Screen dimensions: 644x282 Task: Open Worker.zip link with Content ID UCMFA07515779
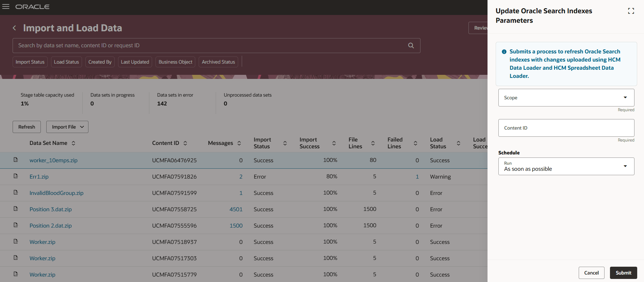point(43,275)
